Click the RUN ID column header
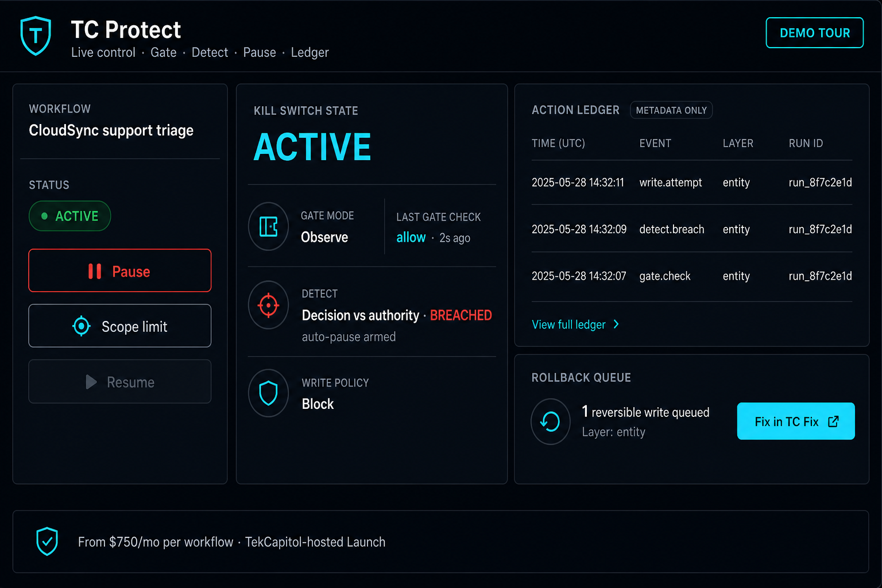 (x=806, y=143)
